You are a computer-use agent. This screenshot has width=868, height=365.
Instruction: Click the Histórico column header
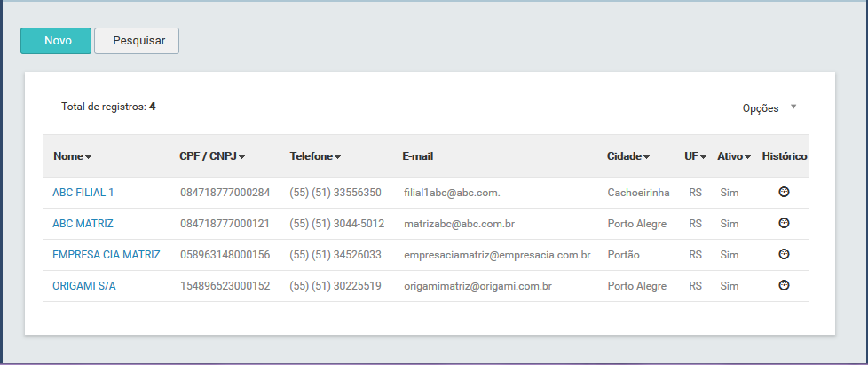tap(785, 156)
